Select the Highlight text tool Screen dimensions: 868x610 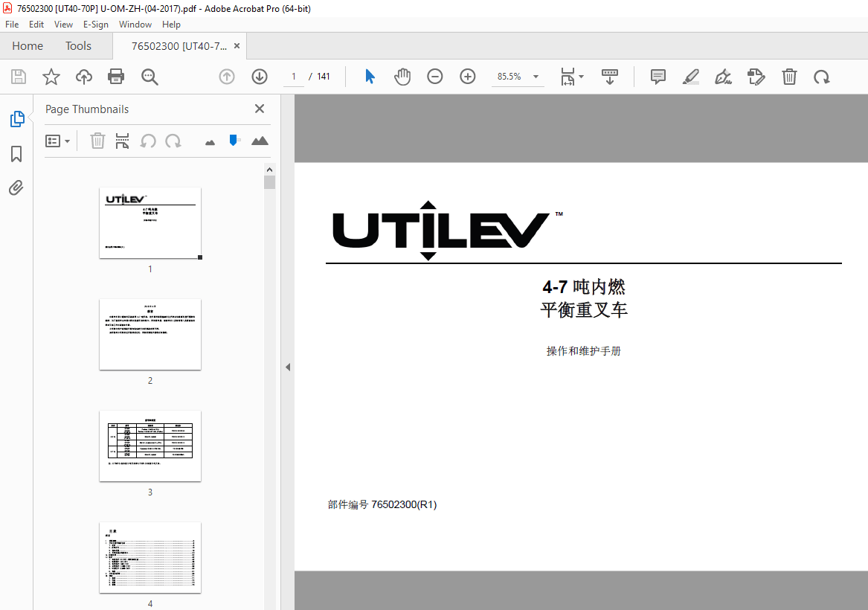690,76
